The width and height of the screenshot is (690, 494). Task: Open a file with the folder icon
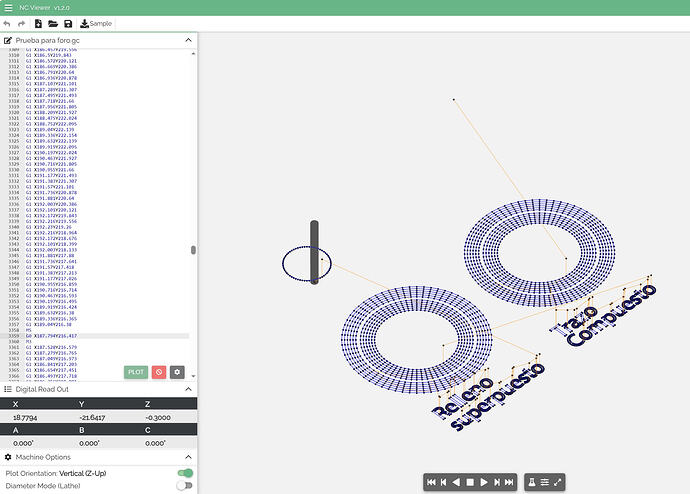(x=53, y=24)
